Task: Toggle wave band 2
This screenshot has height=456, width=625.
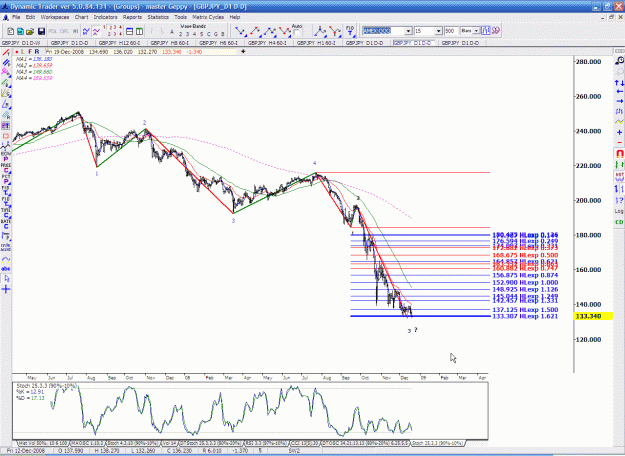Action: coord(181,34)
